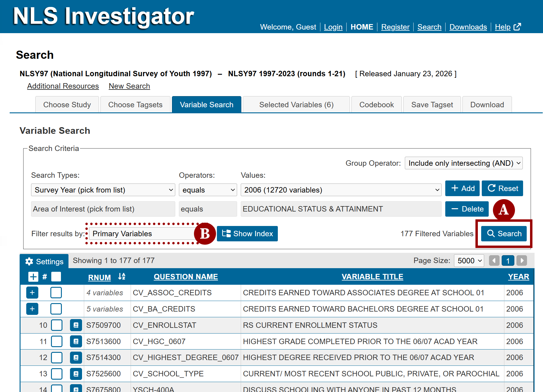Click the Register link
The height and width of the screenshot is (392, 543).
coord(395,27)
